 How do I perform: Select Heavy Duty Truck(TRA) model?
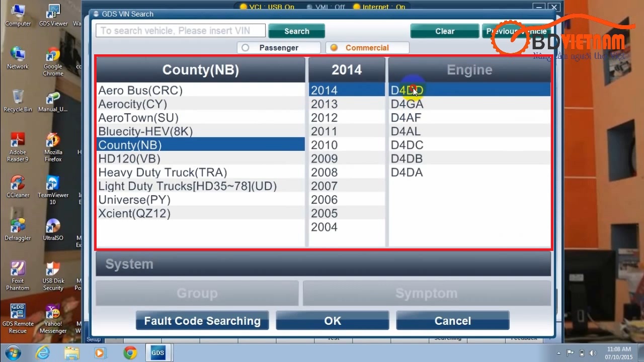[201, 172]
